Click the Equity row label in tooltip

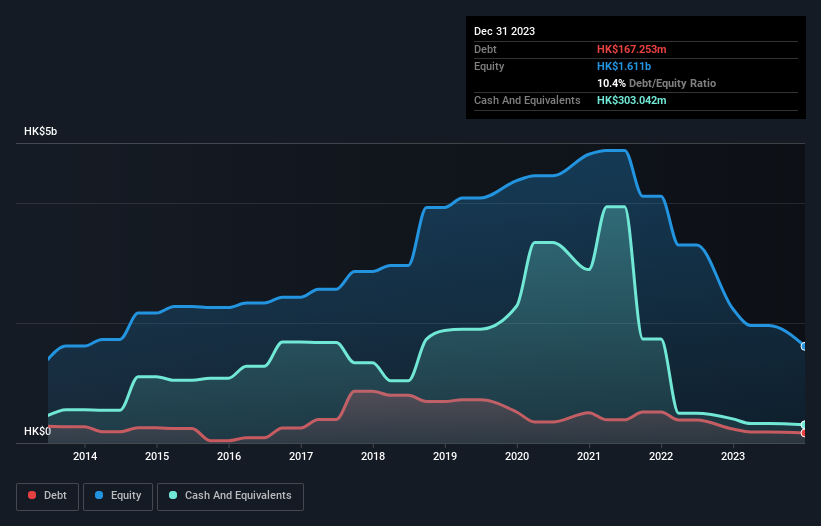489,66
